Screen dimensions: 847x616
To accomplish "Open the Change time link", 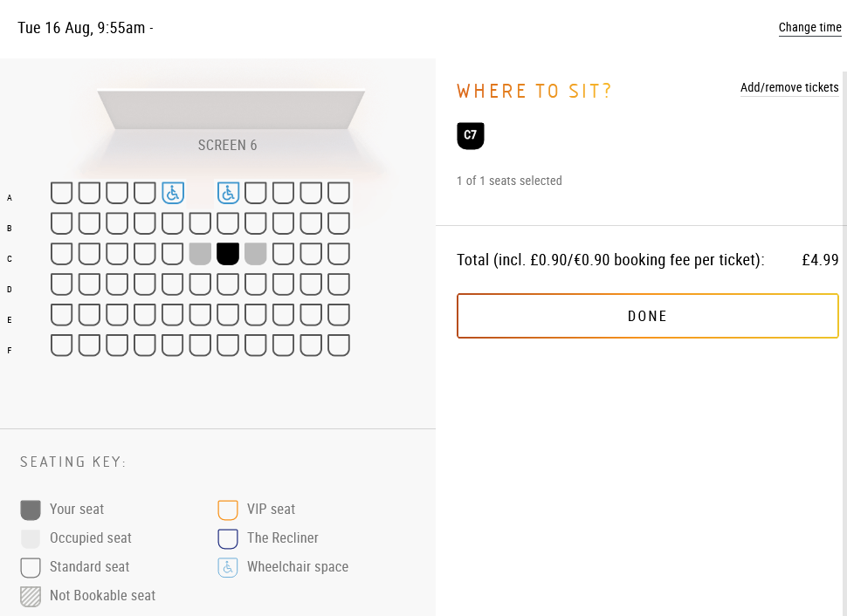I will [x=809, y=28].
